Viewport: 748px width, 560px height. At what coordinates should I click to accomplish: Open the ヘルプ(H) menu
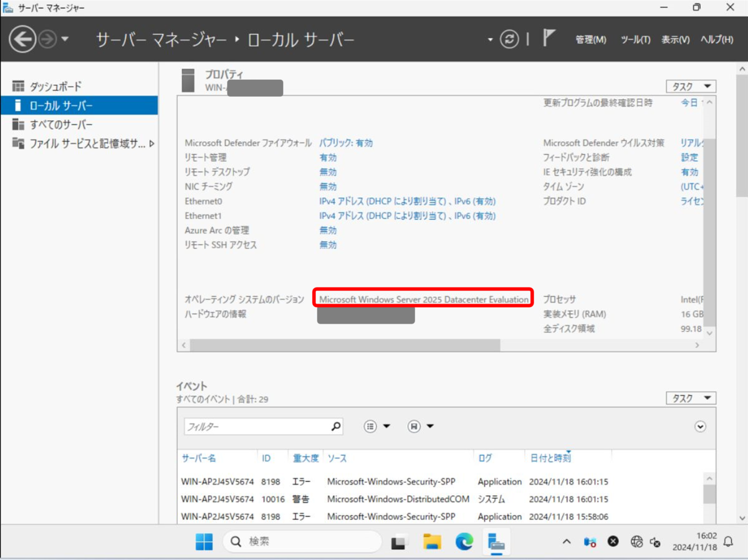717,39
